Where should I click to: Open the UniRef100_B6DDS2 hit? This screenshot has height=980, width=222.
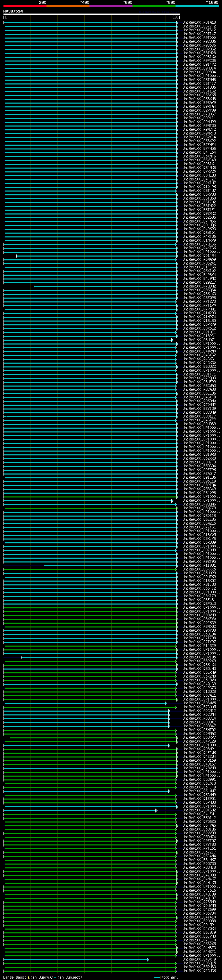pyautogui.click(x=199, y=367)
